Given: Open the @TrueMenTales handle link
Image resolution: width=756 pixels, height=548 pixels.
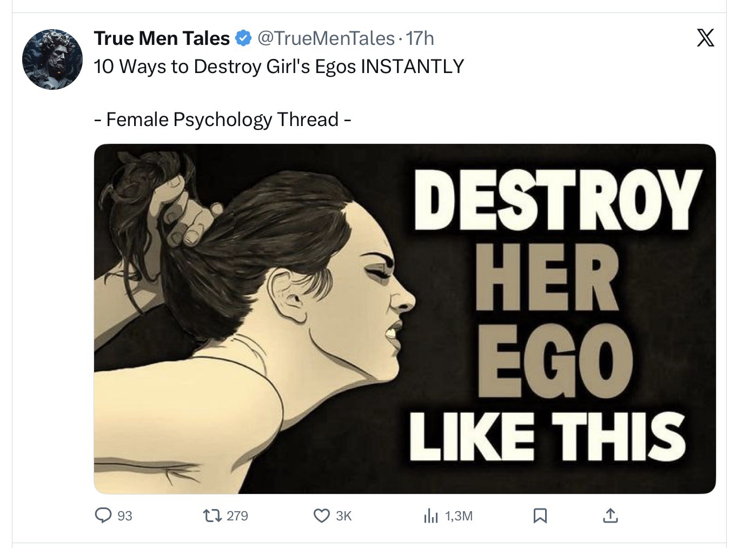Looking at the screenshot, I should [x=326, y=38].
